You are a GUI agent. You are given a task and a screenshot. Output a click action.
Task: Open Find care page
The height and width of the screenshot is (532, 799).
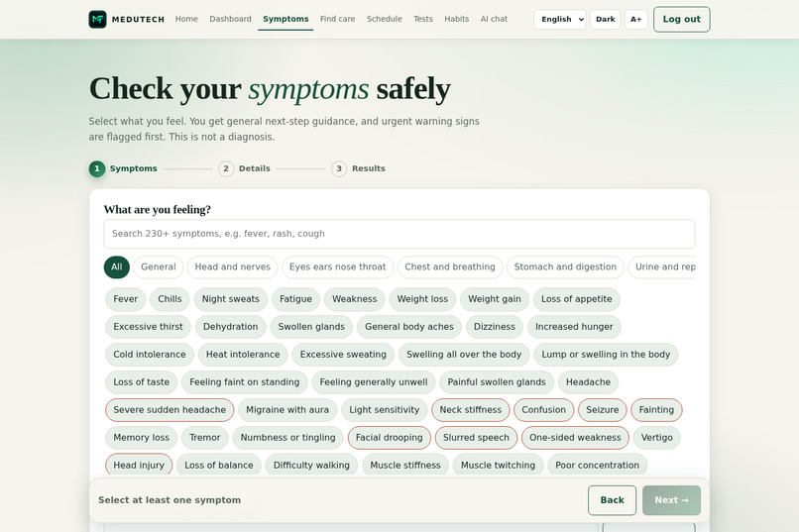(337, 19)
